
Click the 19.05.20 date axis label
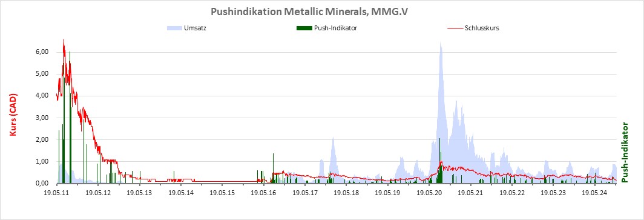coord(429,193)
